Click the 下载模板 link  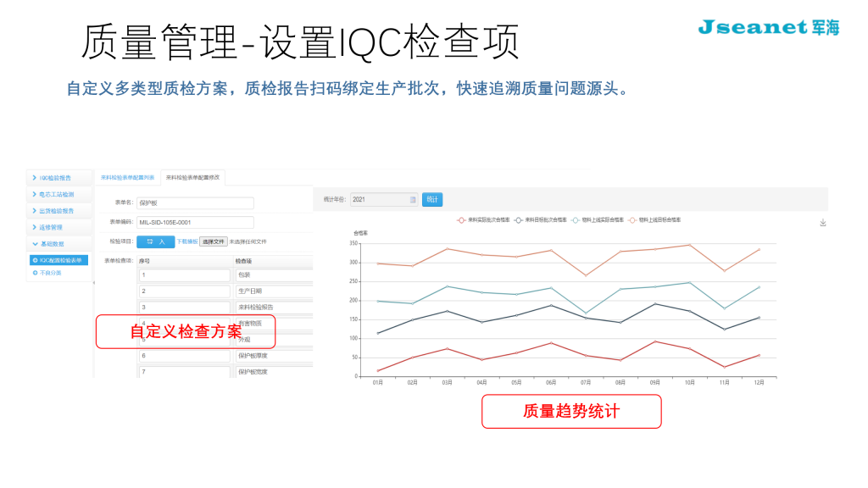click(186, 241)
